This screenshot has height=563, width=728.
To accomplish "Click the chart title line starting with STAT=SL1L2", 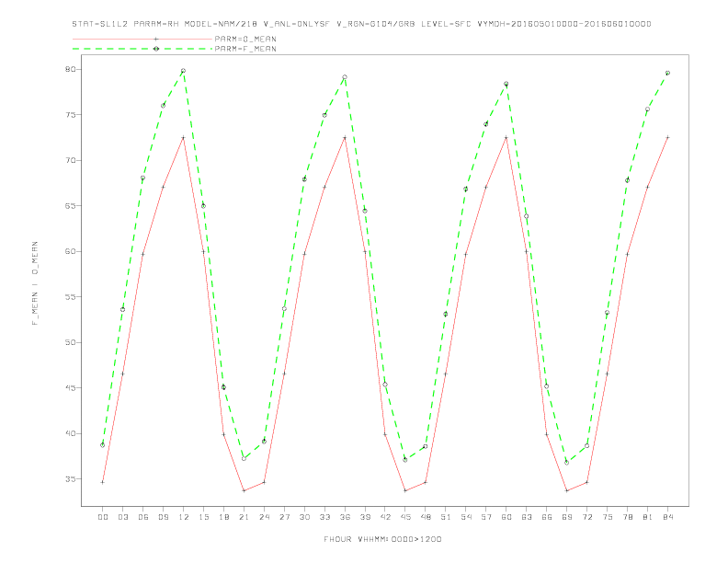I will (361, 24).
